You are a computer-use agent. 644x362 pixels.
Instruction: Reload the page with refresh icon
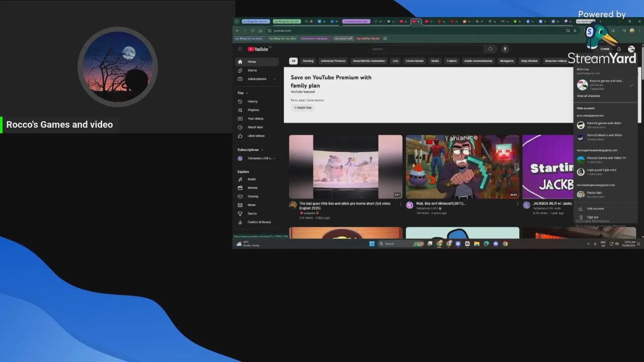point(253,31)
